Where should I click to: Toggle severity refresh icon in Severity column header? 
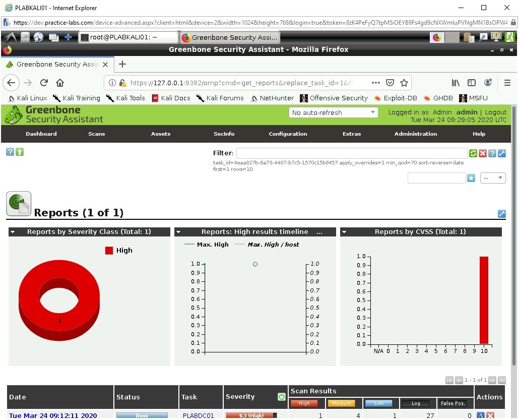pos(281,397)
